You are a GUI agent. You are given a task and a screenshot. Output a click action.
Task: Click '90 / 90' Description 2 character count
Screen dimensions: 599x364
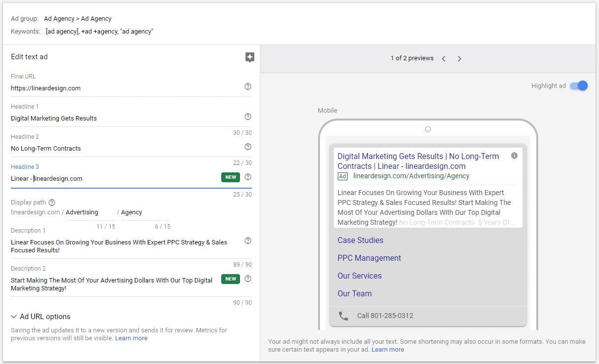[x=242, y=303]
